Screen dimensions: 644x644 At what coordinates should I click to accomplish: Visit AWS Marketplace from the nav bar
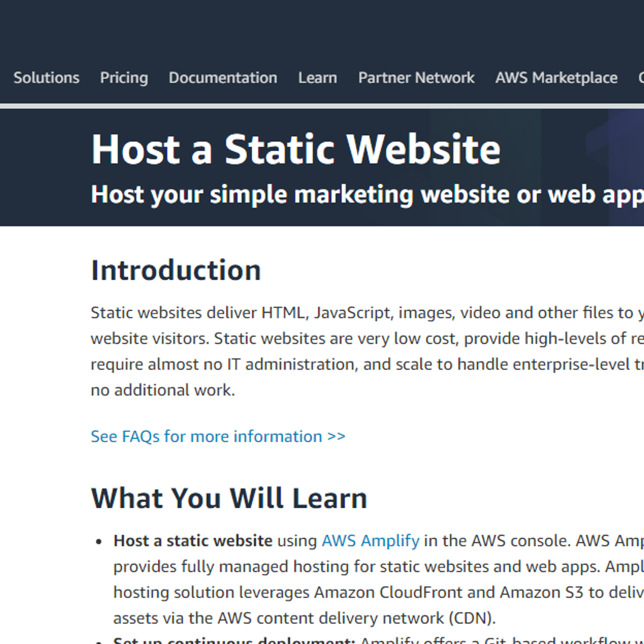(556, 78)
